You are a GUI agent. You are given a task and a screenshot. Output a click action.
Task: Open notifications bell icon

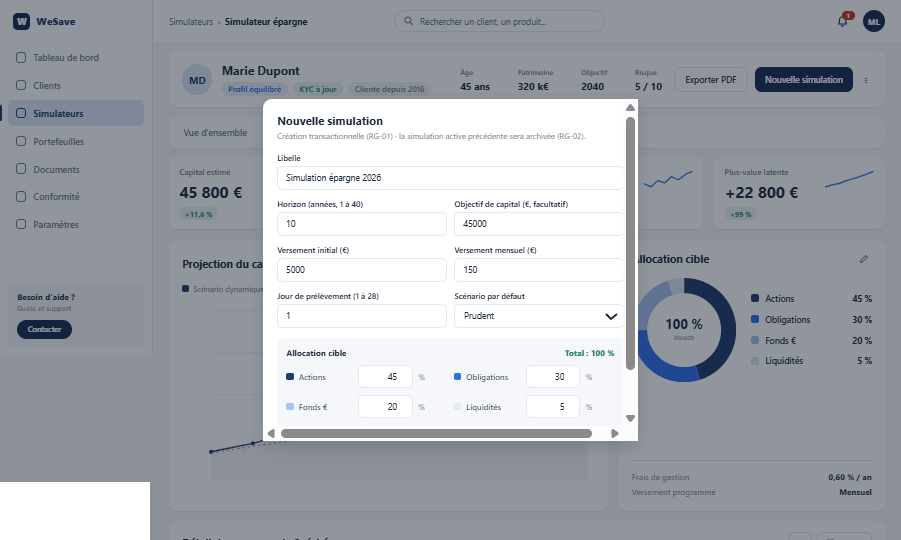[x=842, y=21]
